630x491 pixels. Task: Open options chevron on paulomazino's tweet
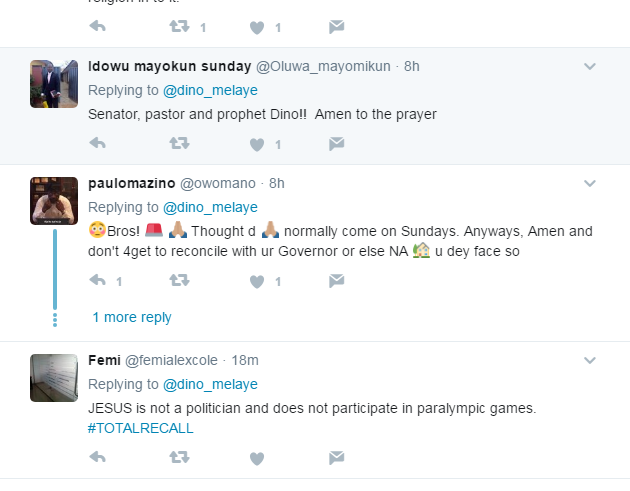(590, 184)
